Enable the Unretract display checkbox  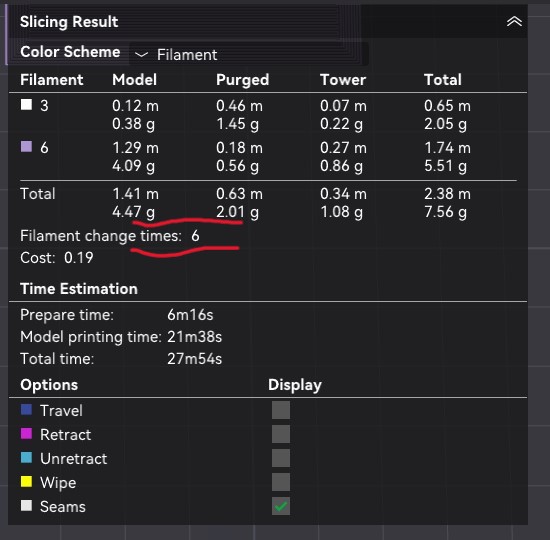click(x=281, y=458)
